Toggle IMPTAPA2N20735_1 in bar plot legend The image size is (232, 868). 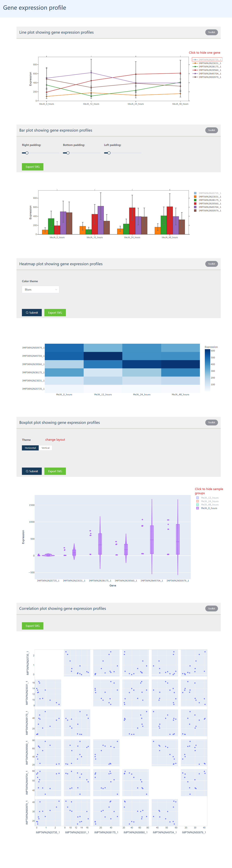tap(208, 193)
